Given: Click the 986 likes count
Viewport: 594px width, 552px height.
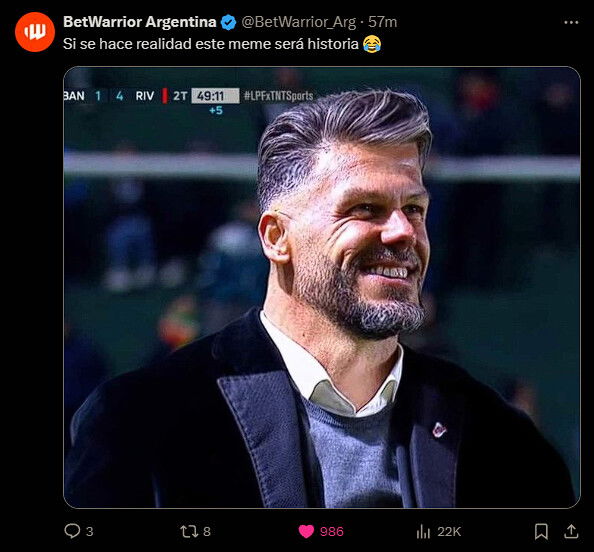Looking at the screenshot, I should [x=332, y=532].
